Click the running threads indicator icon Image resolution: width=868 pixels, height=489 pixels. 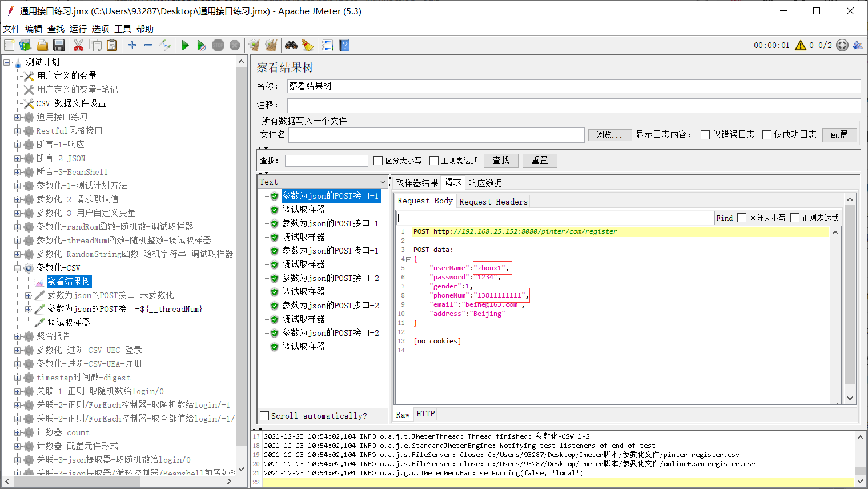coord(842,45)
